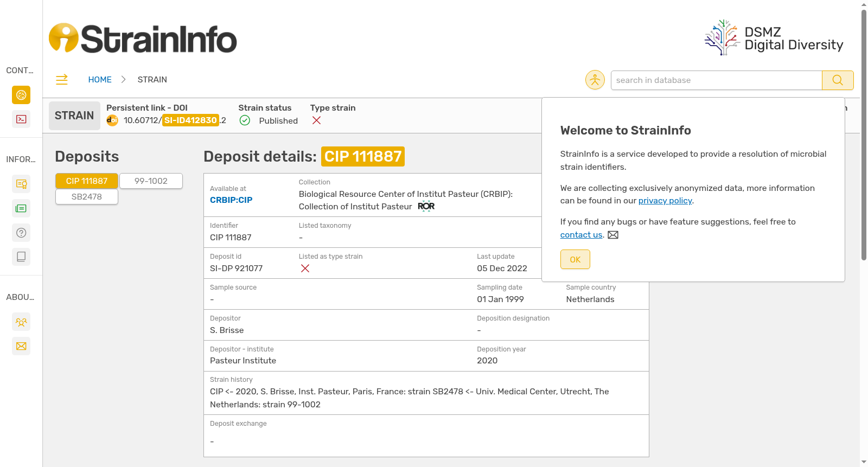Click the deposition year 2020

487,361
